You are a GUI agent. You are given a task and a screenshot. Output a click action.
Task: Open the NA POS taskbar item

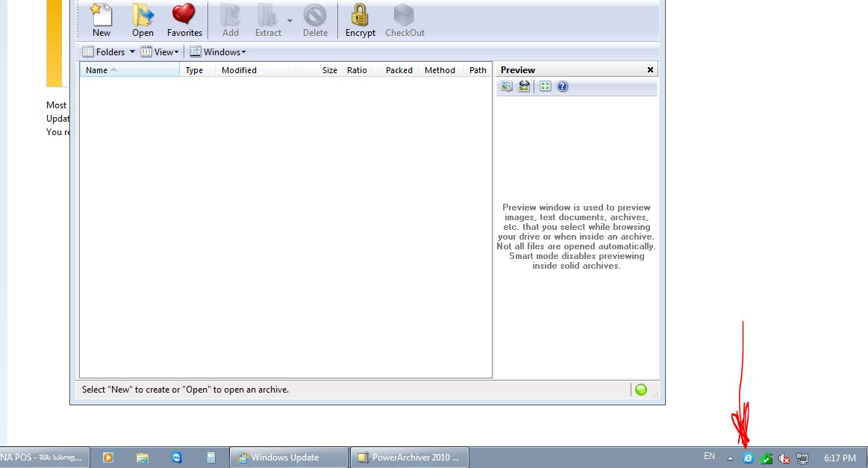tap(44, 458)
